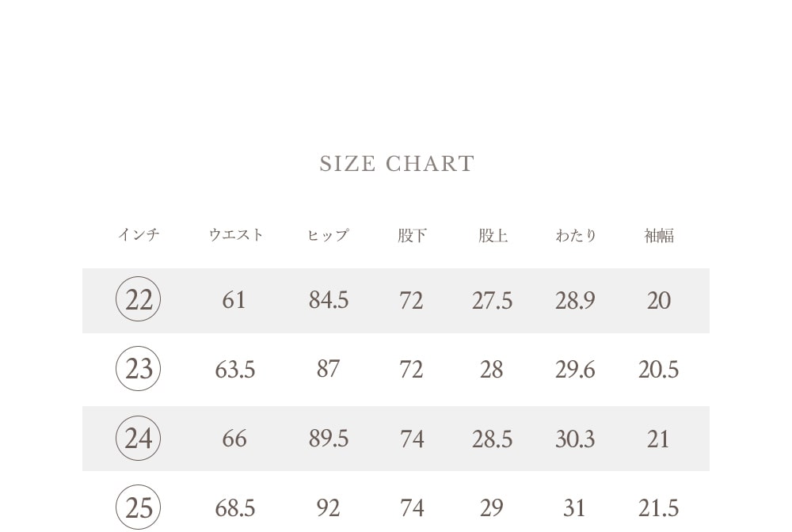The height and width of the screenshot is (532, 792).
Task: Click the SIZE CHART heading
Action: tap(397, 164)
